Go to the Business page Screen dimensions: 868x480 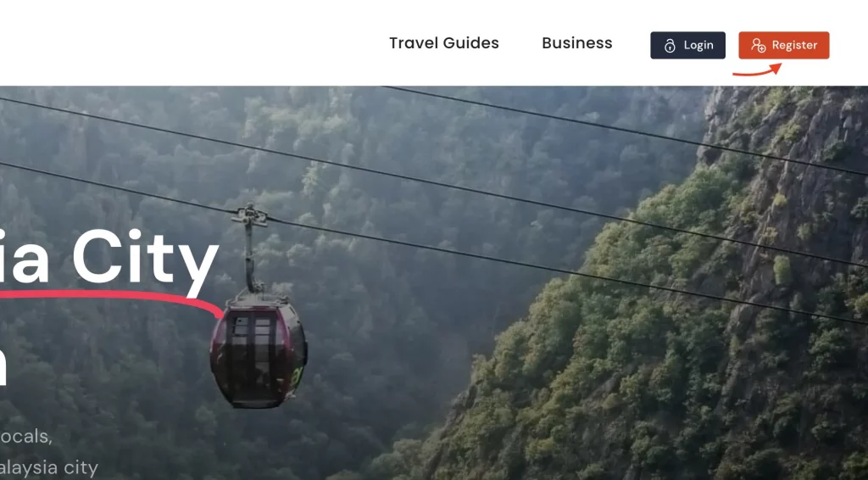pyautogui.click(x=576, y=43)
